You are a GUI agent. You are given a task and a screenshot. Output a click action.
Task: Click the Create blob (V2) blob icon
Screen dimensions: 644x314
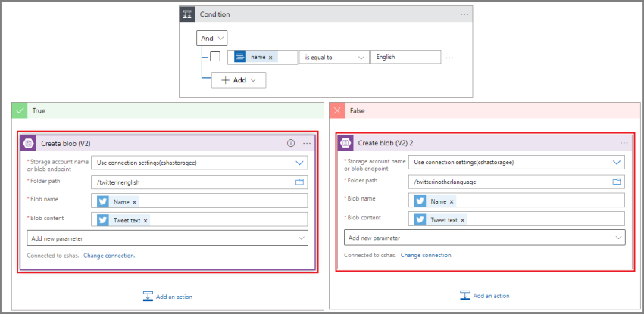29,144
